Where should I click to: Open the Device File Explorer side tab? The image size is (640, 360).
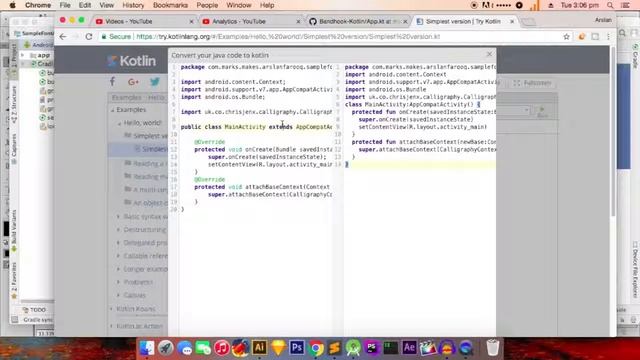(635, 269)
